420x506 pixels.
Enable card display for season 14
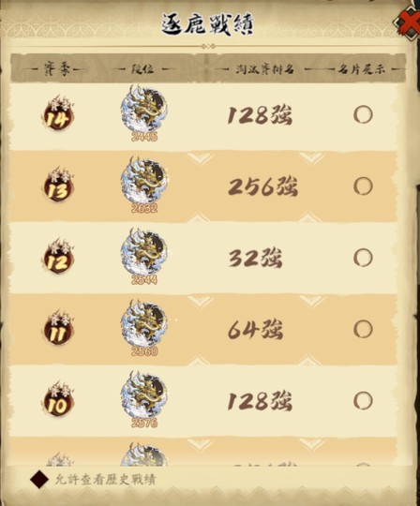click(x=363, y=114)
